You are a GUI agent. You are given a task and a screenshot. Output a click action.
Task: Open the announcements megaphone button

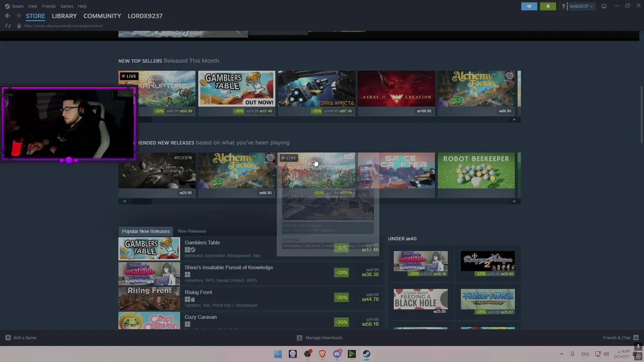pyautogui.click(x=529, y=6)
